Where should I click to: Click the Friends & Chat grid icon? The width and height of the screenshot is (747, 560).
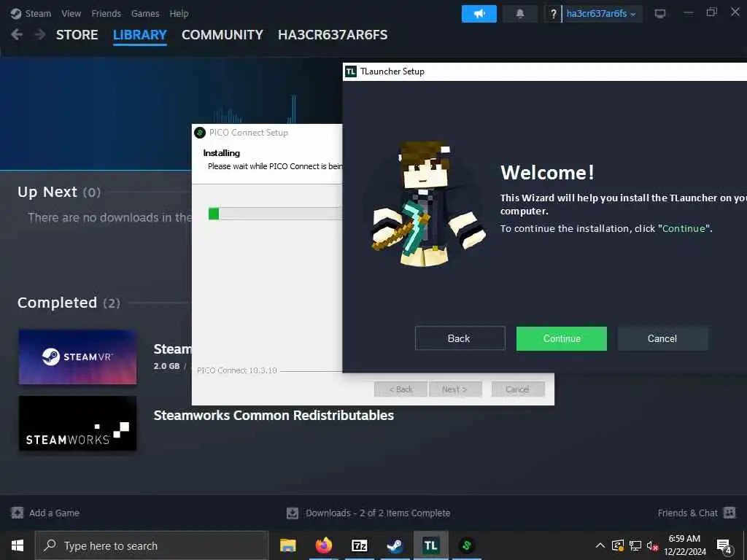729,513
